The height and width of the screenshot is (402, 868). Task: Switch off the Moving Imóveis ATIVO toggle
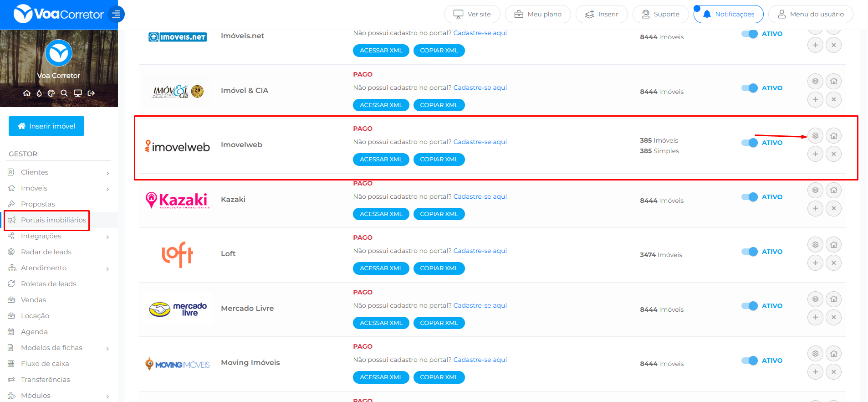749,361
